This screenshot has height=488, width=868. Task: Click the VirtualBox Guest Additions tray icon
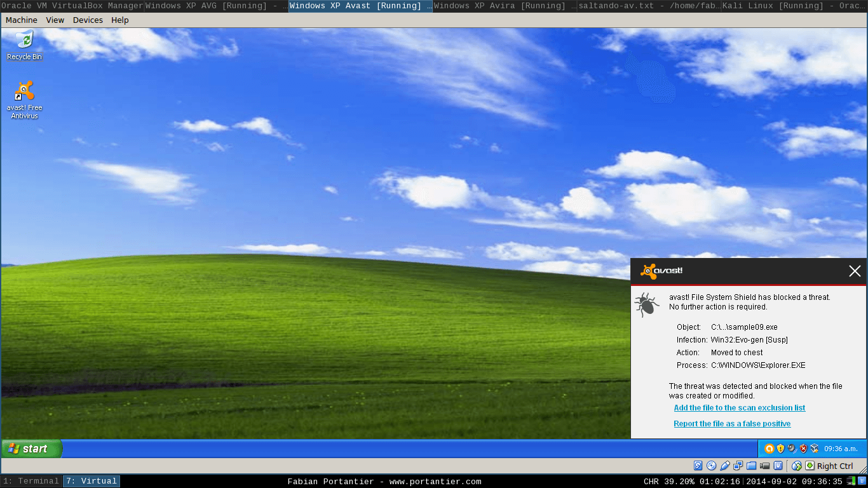814,449
